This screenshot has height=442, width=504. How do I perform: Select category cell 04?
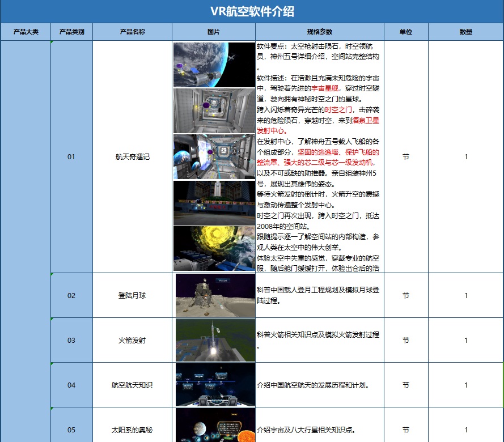(71, 385)
